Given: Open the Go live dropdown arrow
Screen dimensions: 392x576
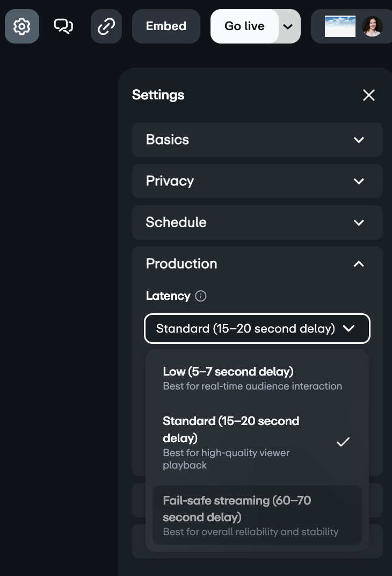Looking at the screenshot, I should tap(288, 26).
